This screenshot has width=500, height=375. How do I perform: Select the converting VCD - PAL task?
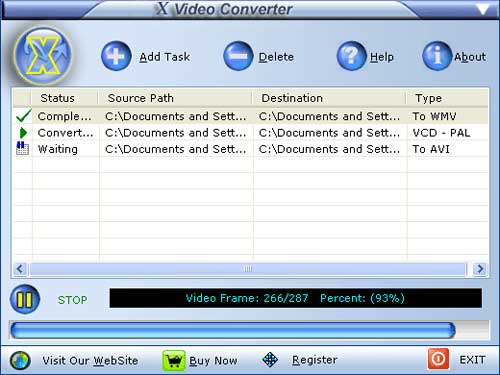pyautogui.click(x=251, y=133)
